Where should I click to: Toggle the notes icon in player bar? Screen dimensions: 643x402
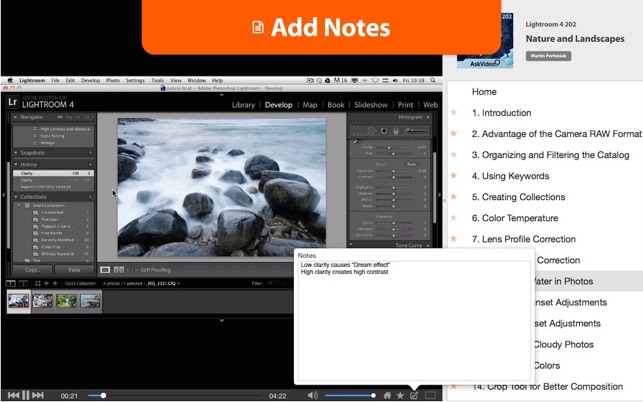tap(414, 395)
